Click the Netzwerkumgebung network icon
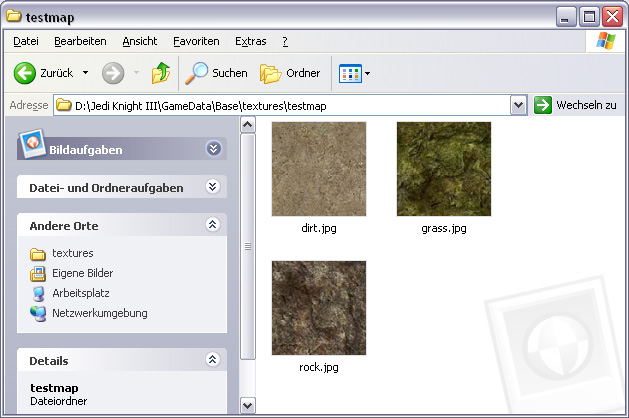The image size is (629, 418). tap(38, 314)
